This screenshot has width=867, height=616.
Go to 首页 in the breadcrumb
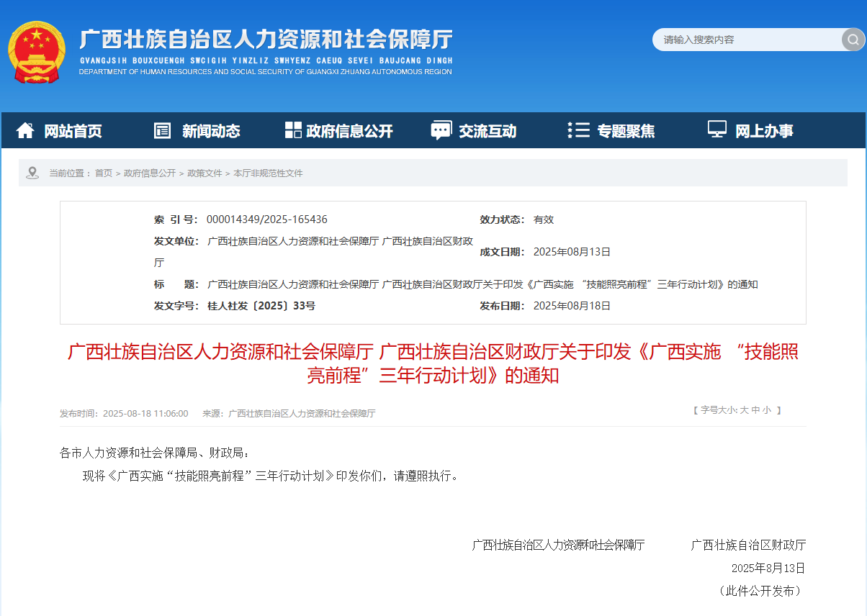coord(104,173)
